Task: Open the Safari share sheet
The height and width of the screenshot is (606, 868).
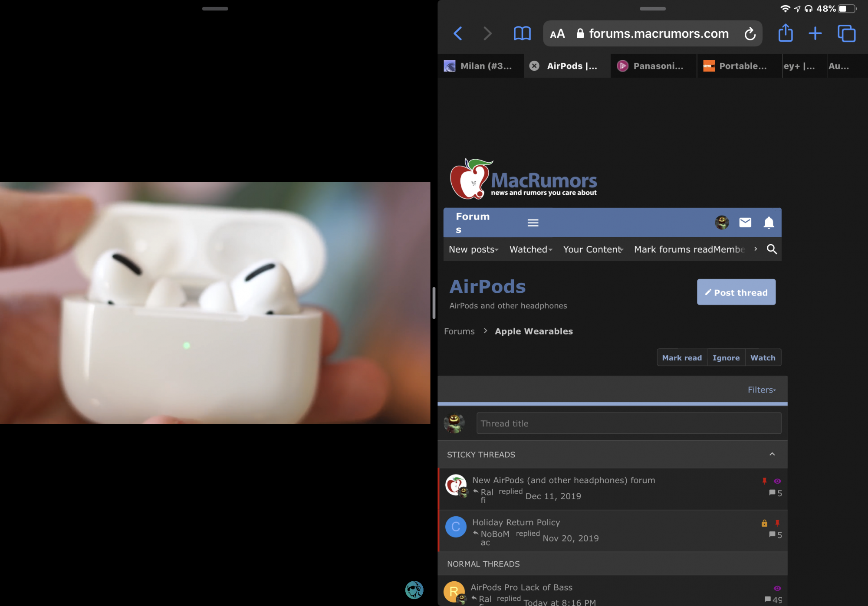Action: pos(786,33)
